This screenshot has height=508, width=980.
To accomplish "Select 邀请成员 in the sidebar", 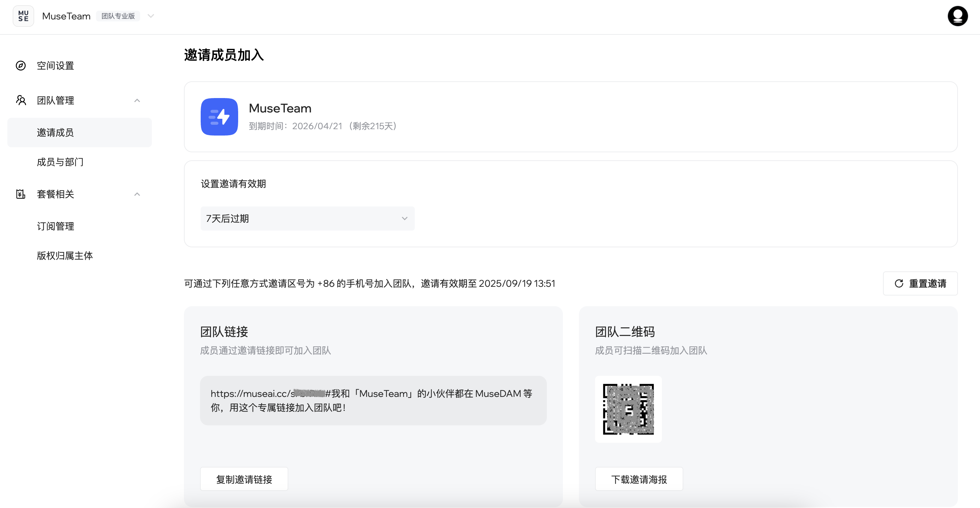I will pyautogui.click(x=55, y=133).
